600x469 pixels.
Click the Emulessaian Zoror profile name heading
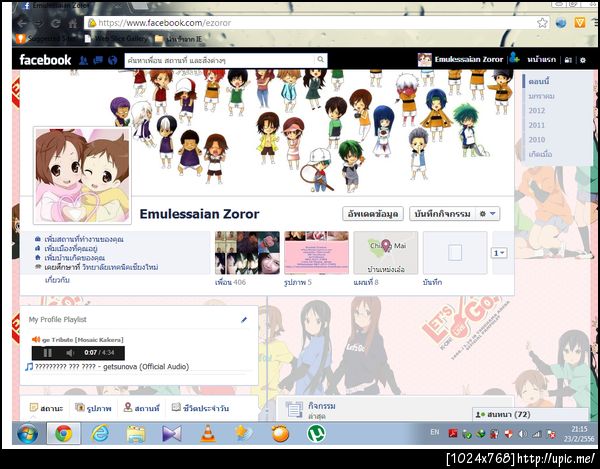click(199, 214)
